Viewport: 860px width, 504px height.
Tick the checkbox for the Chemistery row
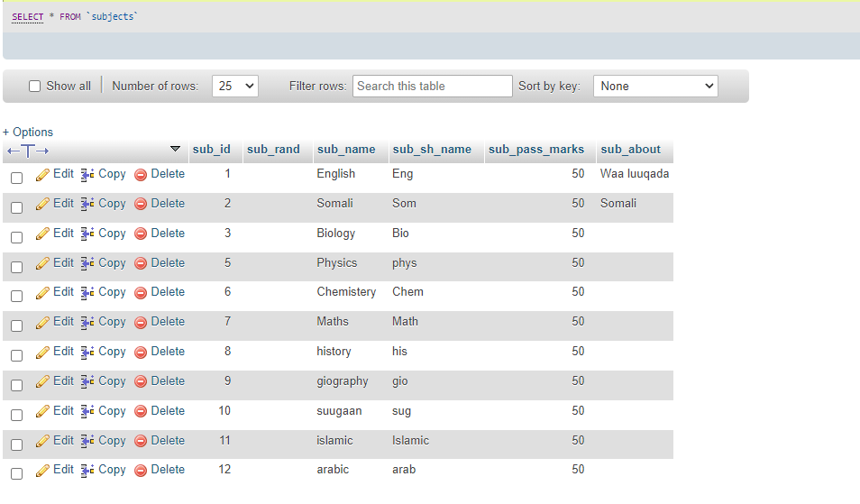click(17, 296)
